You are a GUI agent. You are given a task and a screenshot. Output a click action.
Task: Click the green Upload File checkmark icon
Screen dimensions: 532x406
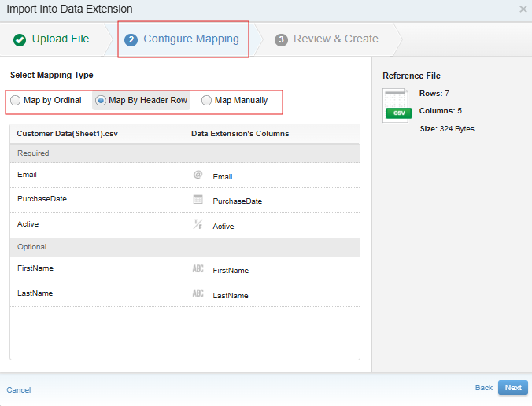(x=19, y=39)
